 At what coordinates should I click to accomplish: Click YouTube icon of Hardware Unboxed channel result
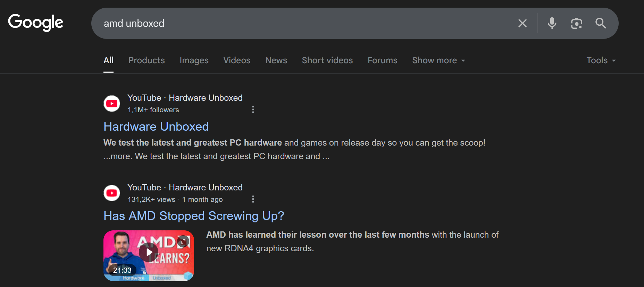pos(112,104)
